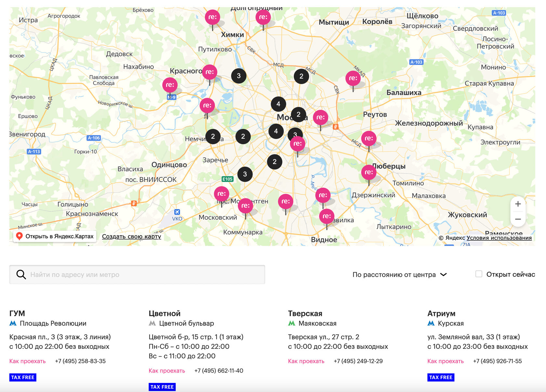This screenshot has width=546, height=392.
Task: Select the central re: pin below Москва label
Action: [298, 144]
